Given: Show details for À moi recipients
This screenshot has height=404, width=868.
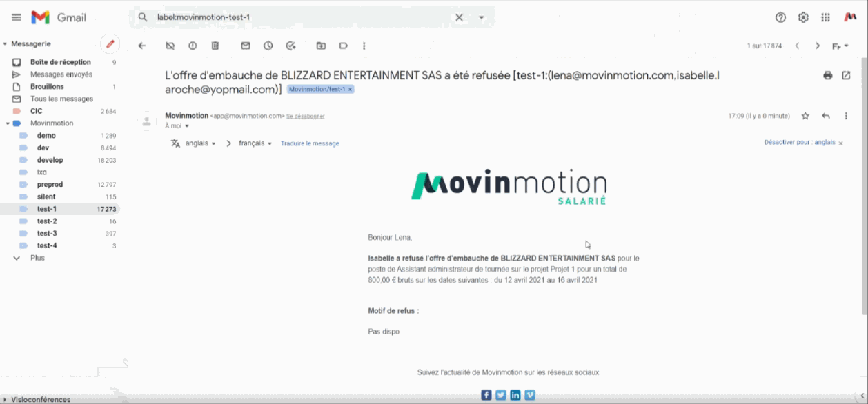Looking at the screenshot, I should click(x=186, y=126).
